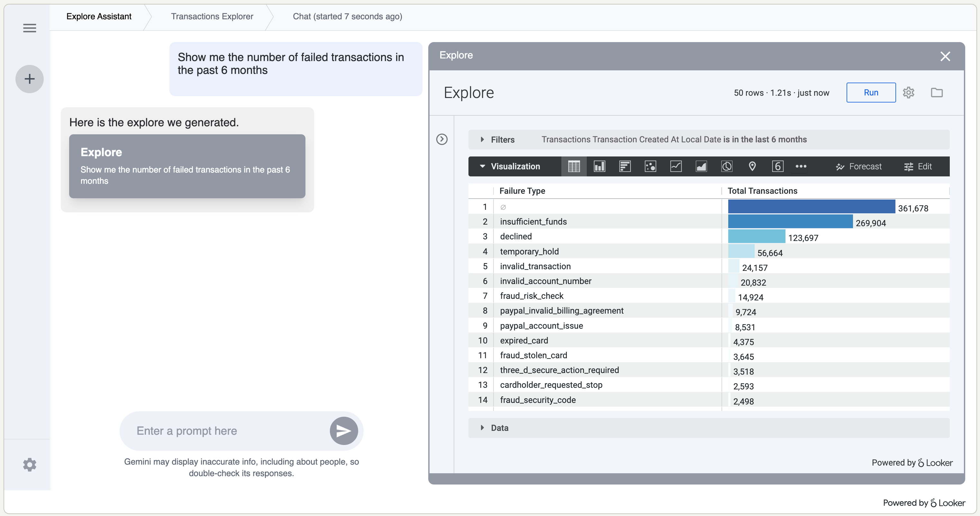980x516 pixels.
Task: Select scatterplot visualization icon
Action: click(650, 166)
